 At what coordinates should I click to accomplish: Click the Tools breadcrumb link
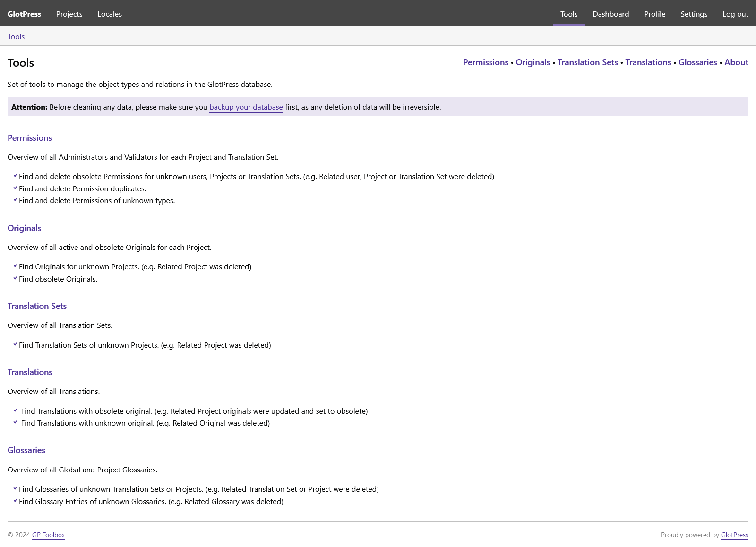16,36
